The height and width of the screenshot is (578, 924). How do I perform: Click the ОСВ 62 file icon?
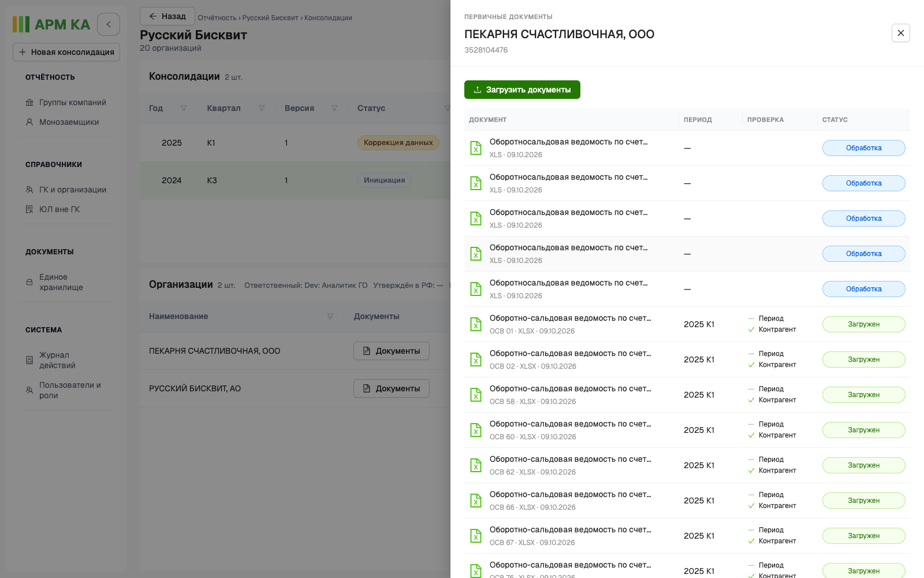pyautogui.click(x=476, y=465)
